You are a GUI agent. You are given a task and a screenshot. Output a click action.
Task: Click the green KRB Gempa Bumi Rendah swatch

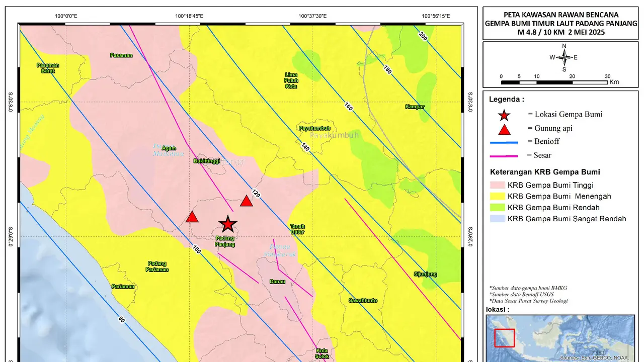point(497,207)
